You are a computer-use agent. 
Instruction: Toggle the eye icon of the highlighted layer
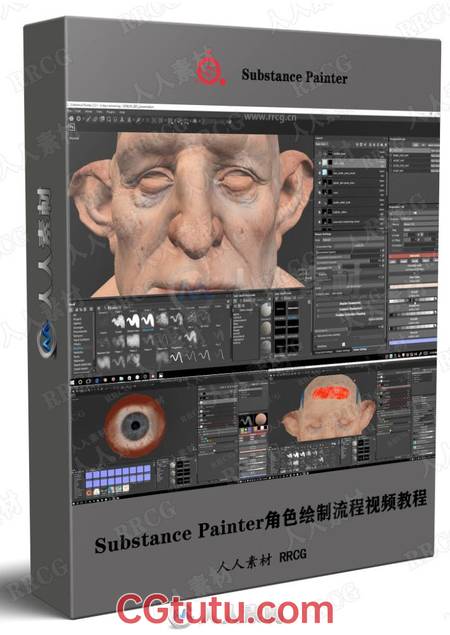320,163
